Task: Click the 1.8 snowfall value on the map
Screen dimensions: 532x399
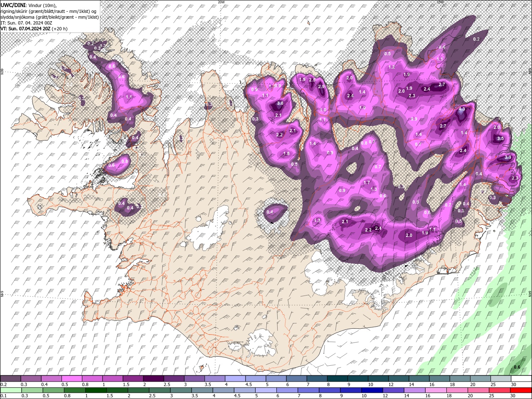Action: [x=286, y=154]
